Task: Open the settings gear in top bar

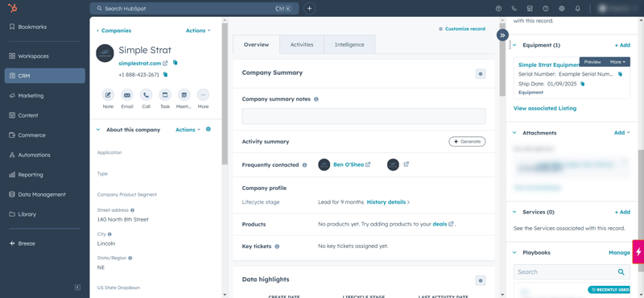Action: click(561, 8)
